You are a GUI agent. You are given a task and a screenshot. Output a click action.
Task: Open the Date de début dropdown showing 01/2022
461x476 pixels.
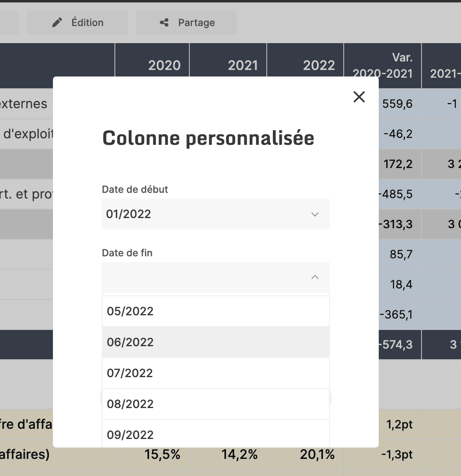215,214
